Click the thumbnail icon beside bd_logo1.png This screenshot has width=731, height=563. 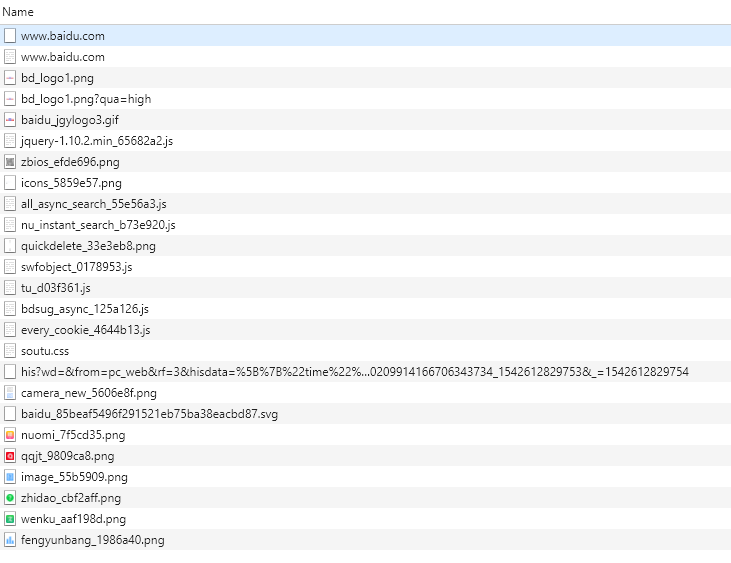click(10, 78)
